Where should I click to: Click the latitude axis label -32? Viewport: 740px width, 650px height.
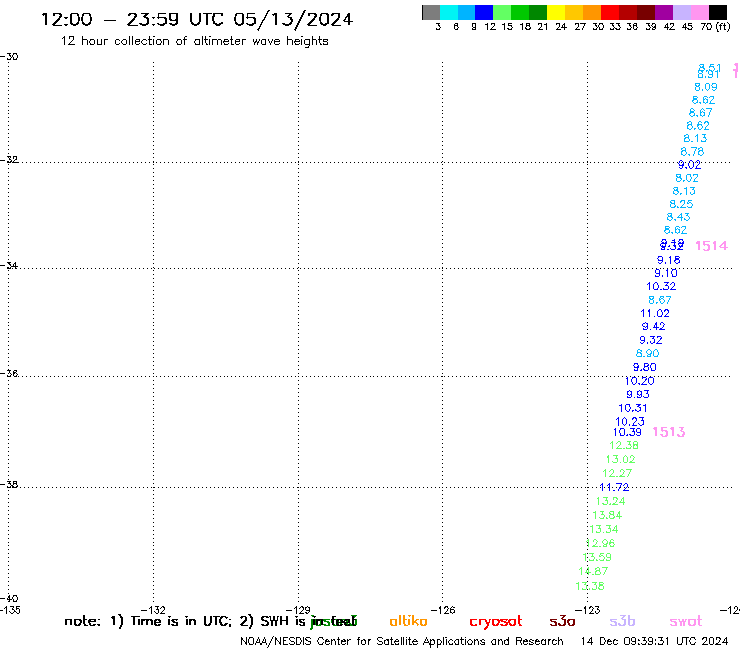point(9,160)
